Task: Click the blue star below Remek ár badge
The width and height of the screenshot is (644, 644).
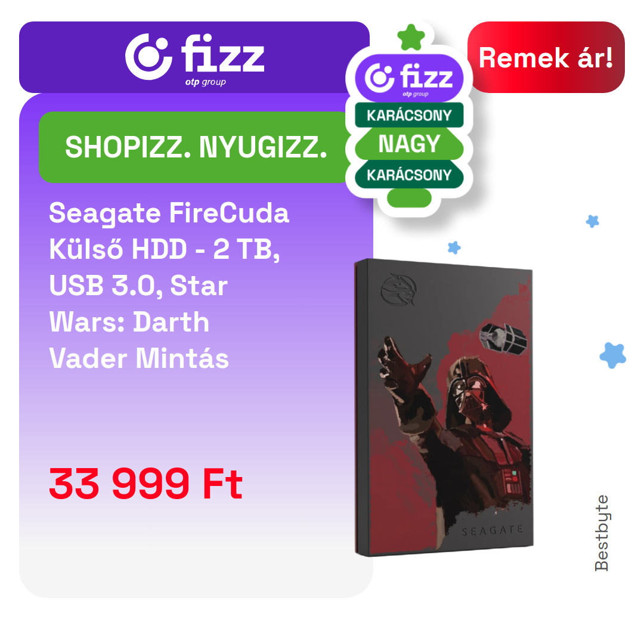Action: tap(592, 221)
